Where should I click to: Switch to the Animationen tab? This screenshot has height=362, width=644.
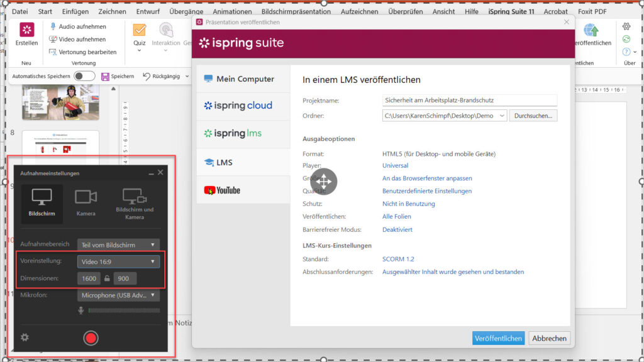point(232,11)
